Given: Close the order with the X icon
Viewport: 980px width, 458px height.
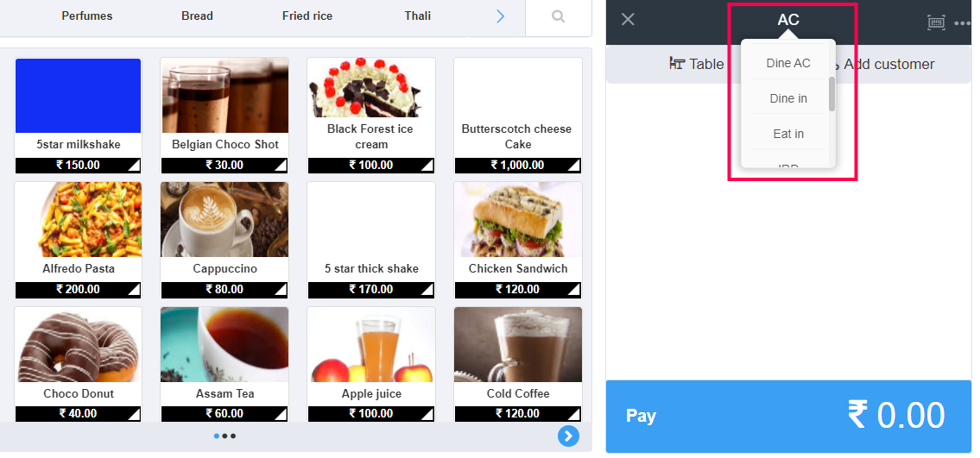Looking at the screenshot, I should tap(628, 19).
